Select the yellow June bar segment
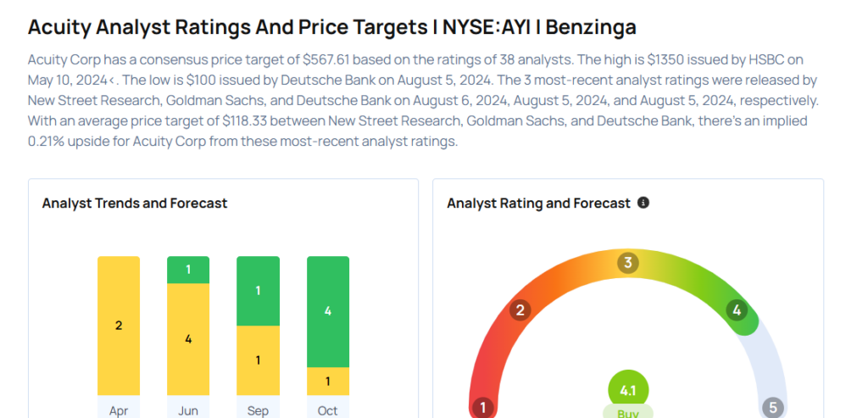Screen dimensions: 868x418 click(188, 339)
